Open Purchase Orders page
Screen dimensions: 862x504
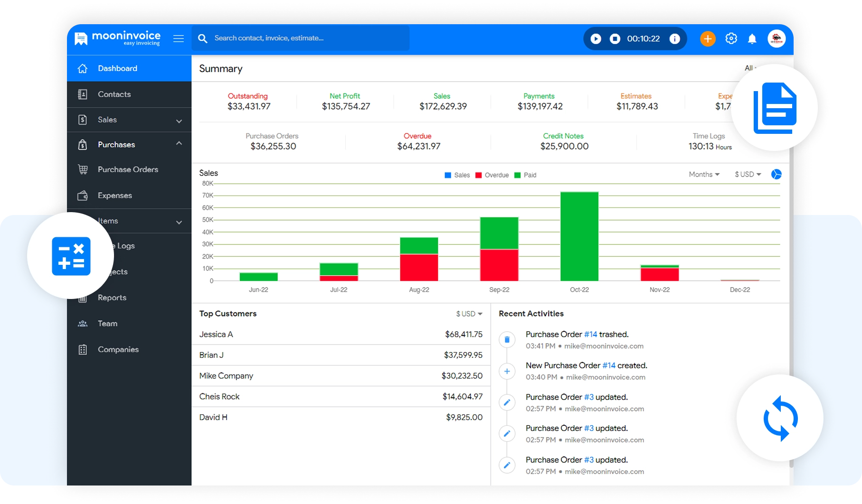128,169
